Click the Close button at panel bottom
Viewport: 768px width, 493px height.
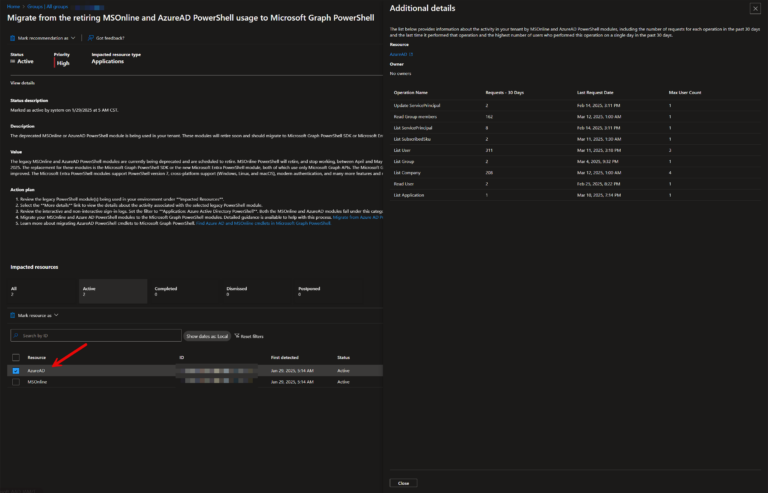(403, 483)
